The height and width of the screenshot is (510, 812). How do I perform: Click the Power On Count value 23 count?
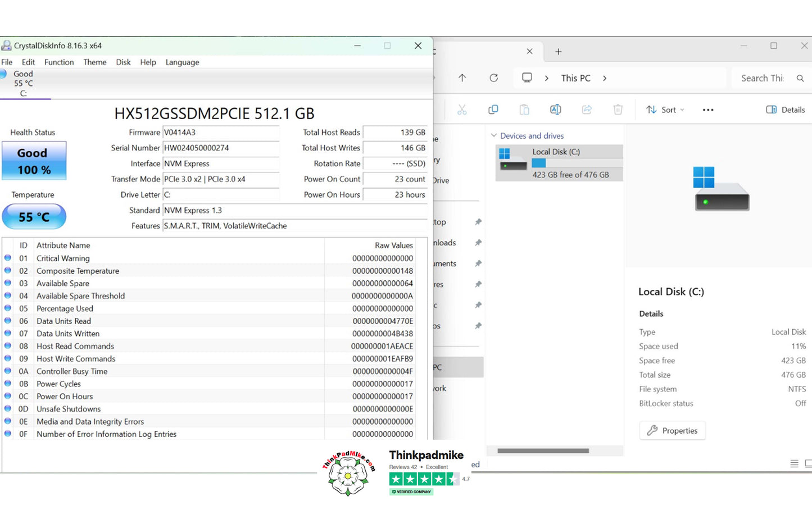(395, 179)
